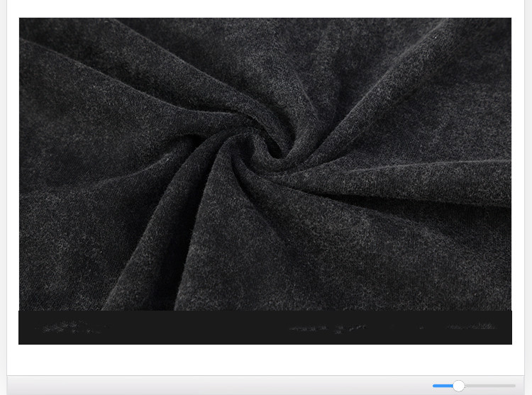Viewport: 532px width, 395px height.
Task: Click the empty center of the black banner
Action: pos(199,328)
